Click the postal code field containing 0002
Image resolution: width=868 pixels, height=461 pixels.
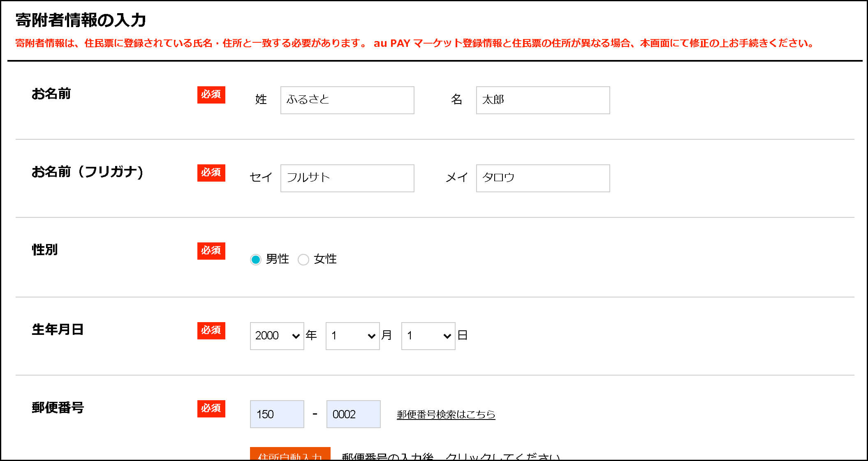click(x=353, y=414)
